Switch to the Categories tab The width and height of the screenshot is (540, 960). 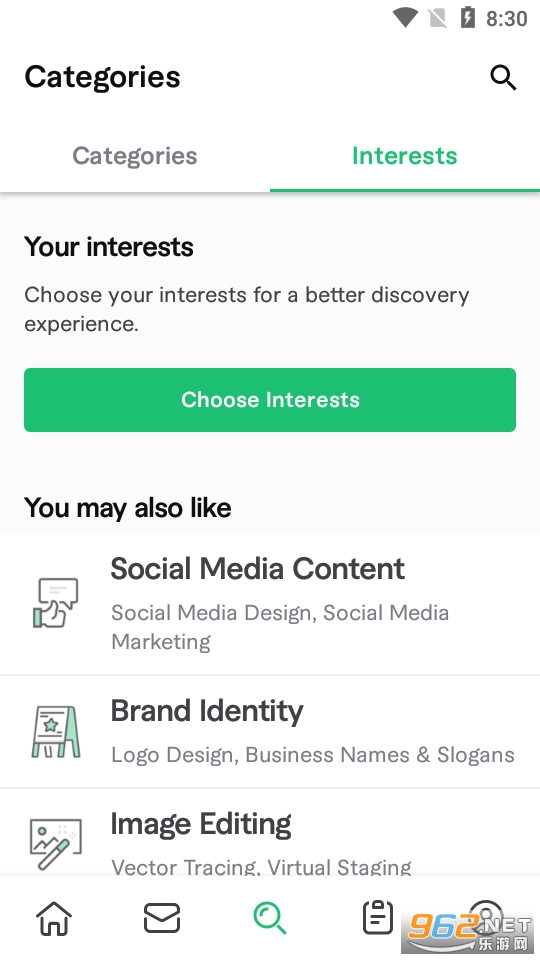[x=135, y=156]
